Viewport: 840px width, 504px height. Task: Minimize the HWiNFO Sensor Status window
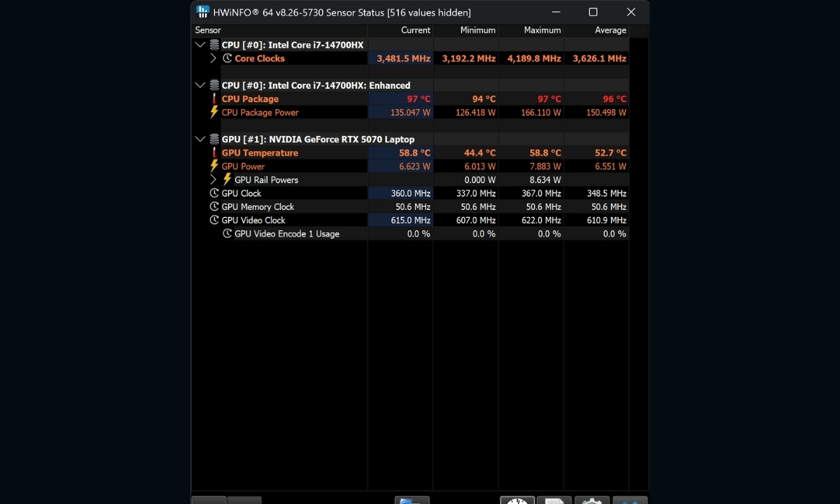click(556, 12)
